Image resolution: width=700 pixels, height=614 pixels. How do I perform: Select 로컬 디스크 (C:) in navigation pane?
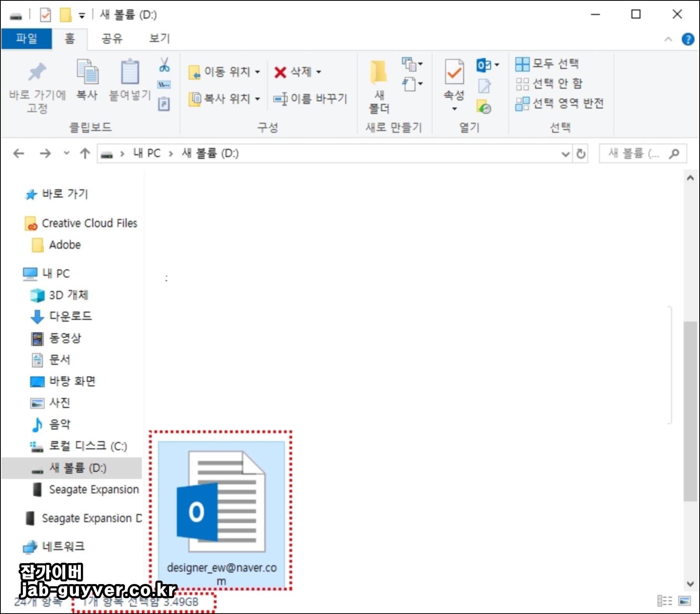(x=79, y=447)
